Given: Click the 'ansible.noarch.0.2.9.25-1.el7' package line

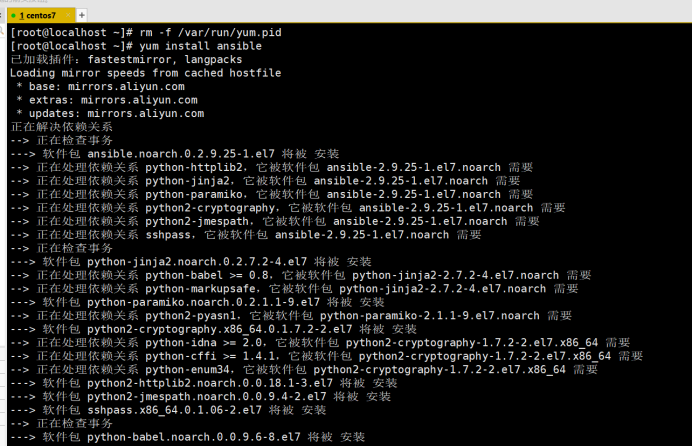Looking at the screenshot, I should 175,154.
